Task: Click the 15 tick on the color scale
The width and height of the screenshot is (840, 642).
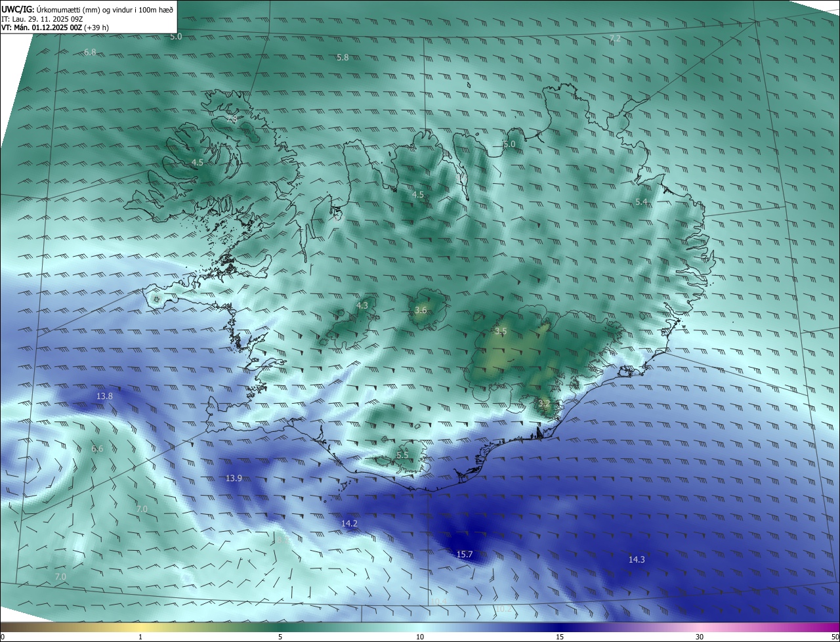Action: (560, 637)
